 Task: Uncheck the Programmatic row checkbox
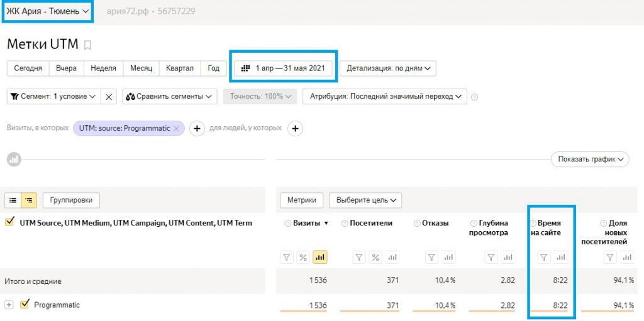25,305
